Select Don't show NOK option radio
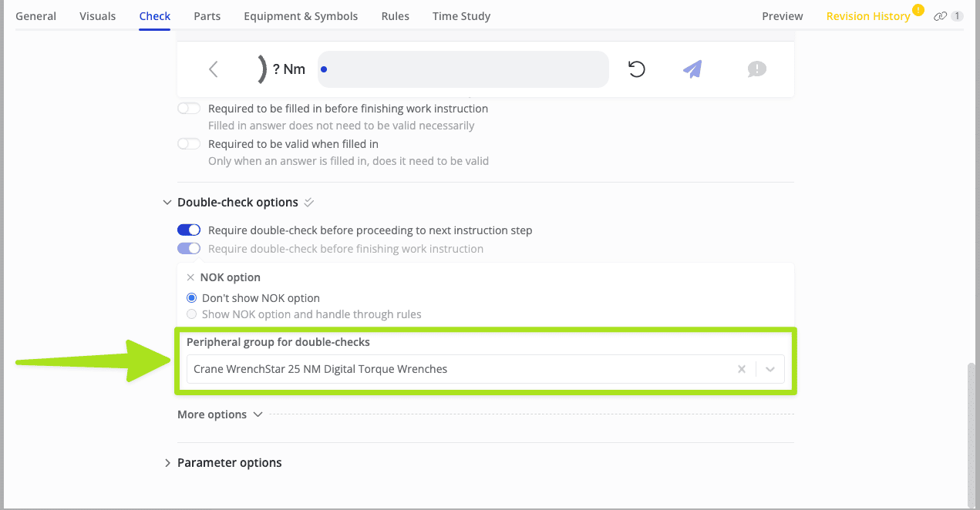980x510 pixels. (192, 298)
